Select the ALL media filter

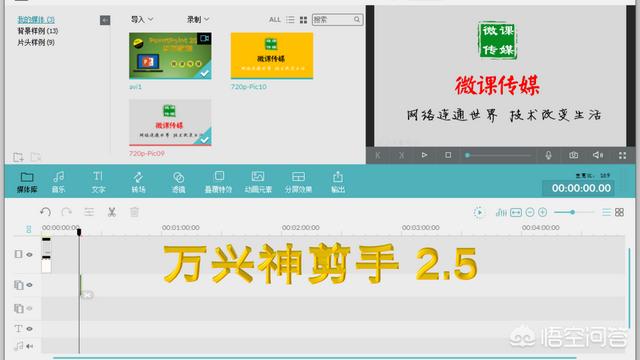tap(275, 20)
